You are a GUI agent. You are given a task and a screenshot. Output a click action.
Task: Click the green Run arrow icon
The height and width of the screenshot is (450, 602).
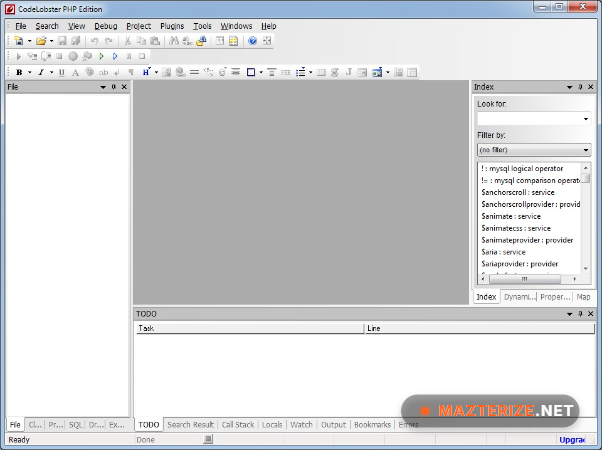pyautogui.click(x=101, y=56)
